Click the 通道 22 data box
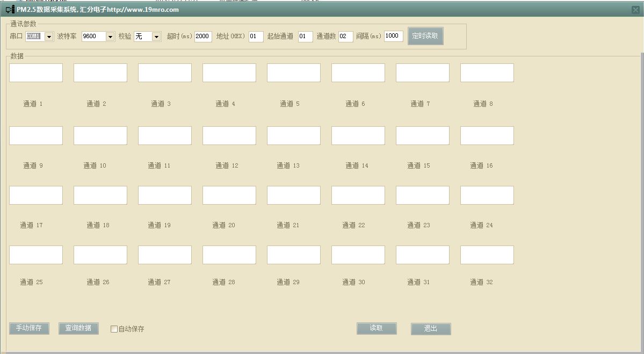Image resolution: width=644 pixels, height=354 pixels. pyautogui.click(x=359, y=195)
